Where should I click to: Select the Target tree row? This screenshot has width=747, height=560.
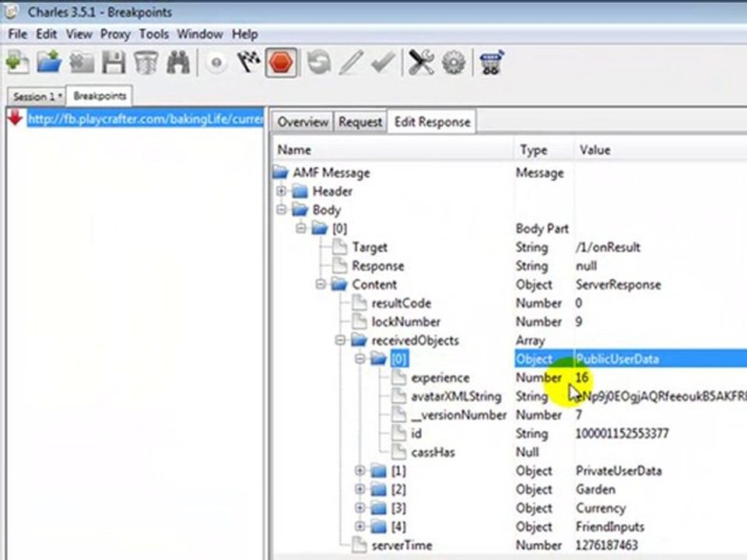pos(510,247)
